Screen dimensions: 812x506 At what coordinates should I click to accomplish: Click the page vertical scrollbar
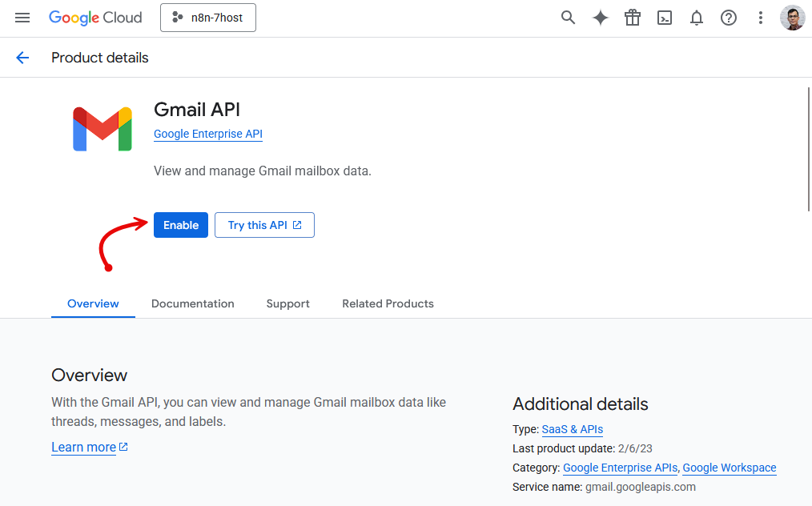tap(809, 149)
